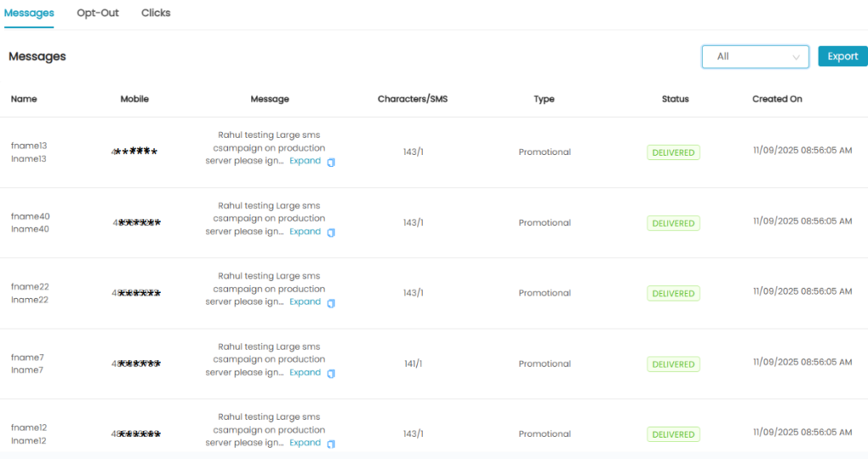Expand message text for fname40
868x459 pixels.
pos(305,231)
